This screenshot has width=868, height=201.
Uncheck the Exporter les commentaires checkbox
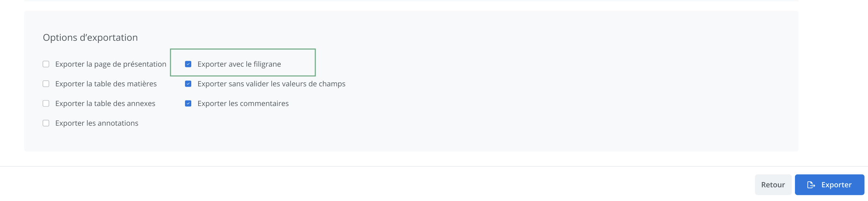click(188, 103)
